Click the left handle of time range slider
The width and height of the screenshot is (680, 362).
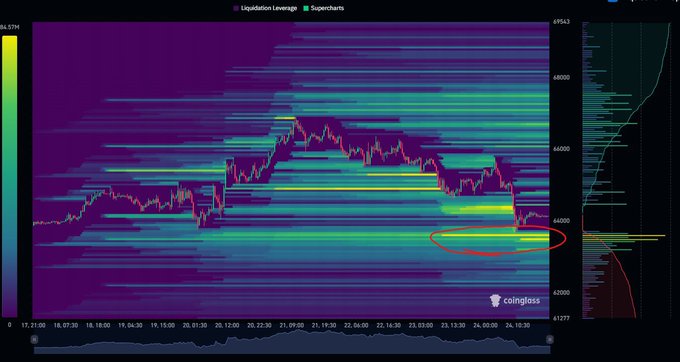[x=33, y=340]
